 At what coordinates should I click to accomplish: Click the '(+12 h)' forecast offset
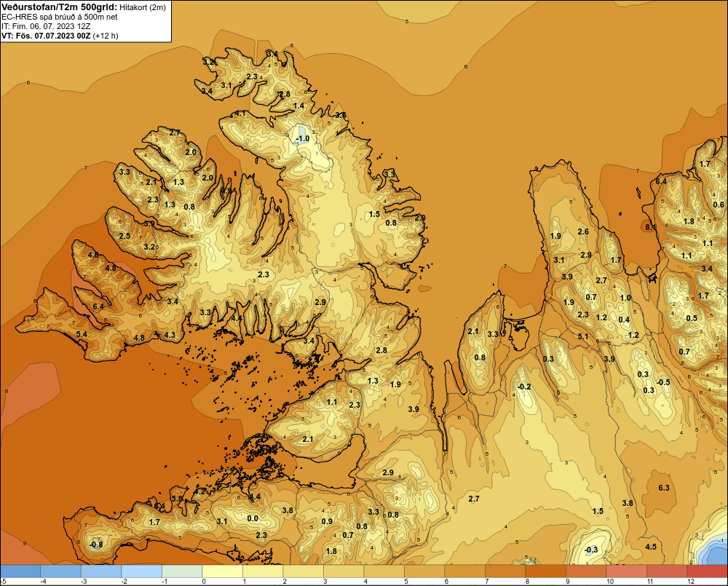(106, 36)
